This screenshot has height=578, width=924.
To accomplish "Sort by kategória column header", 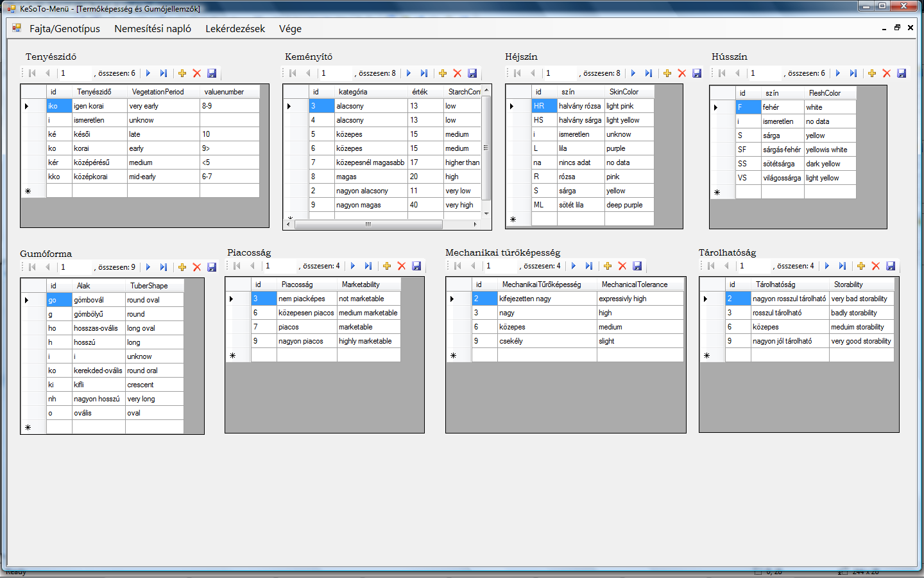I will point(371,92).
